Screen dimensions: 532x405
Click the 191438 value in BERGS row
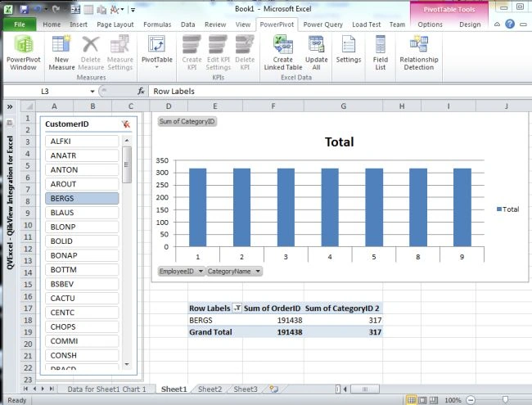pyautogui.click(x=290, y=320)
